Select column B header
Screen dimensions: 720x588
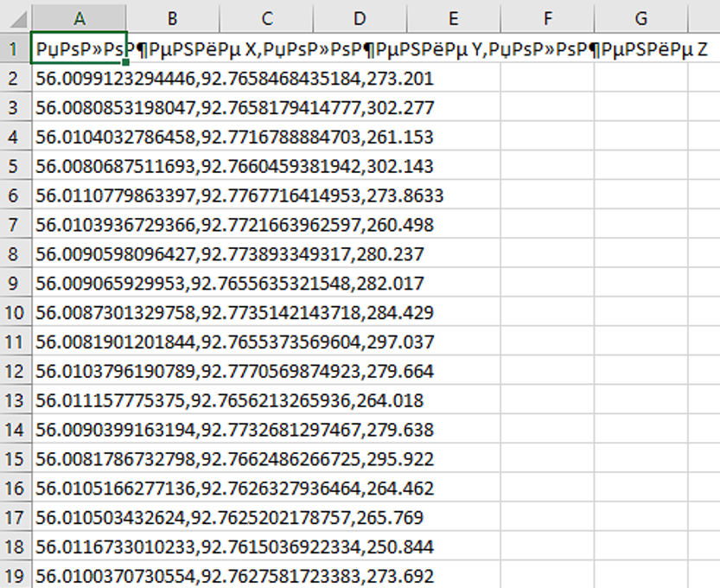(x=172, y=17)
